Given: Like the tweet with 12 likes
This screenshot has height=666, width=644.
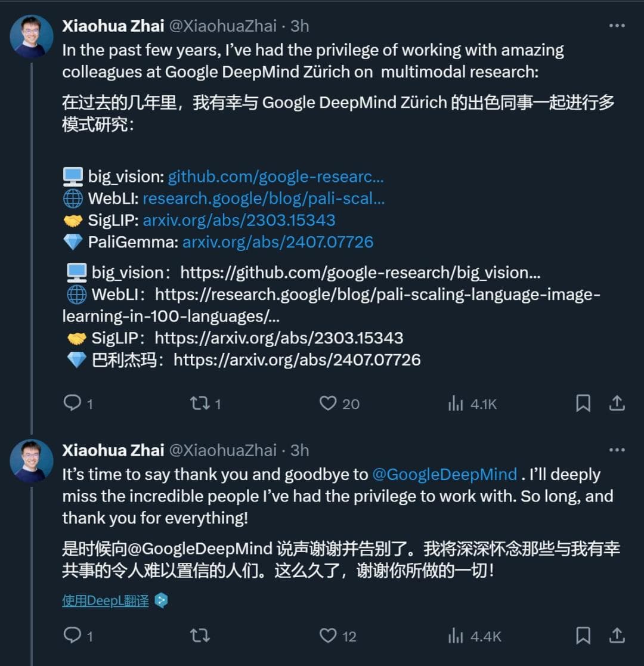Looking at the screenshot, I should 329,636.
